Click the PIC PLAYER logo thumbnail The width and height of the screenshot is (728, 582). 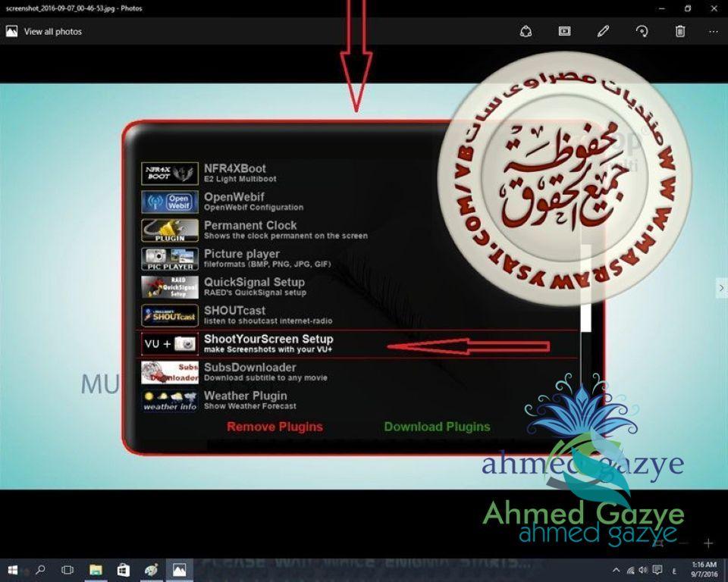click(170, 258)
